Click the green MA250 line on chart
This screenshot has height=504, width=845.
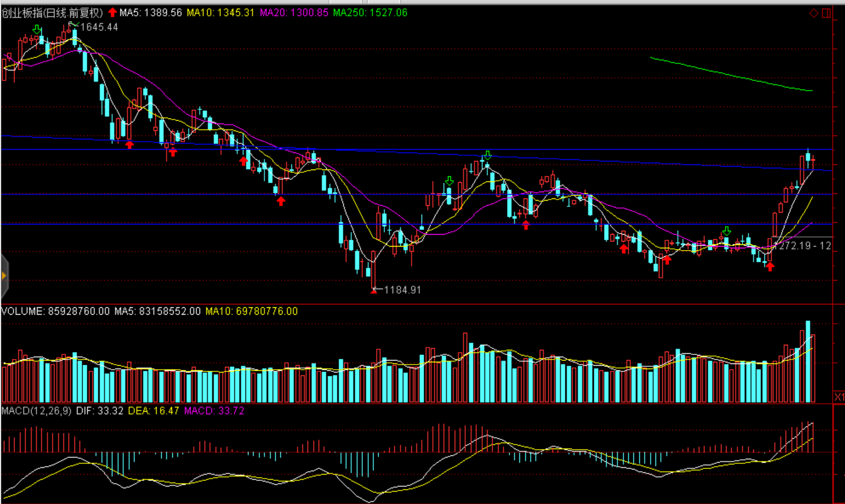click(732, 74)
